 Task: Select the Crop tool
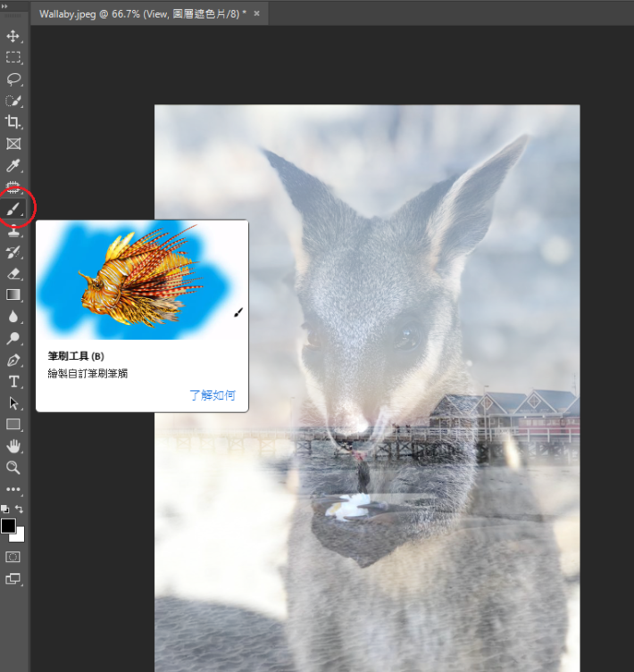pyautogui.click(x=13, y=122)
